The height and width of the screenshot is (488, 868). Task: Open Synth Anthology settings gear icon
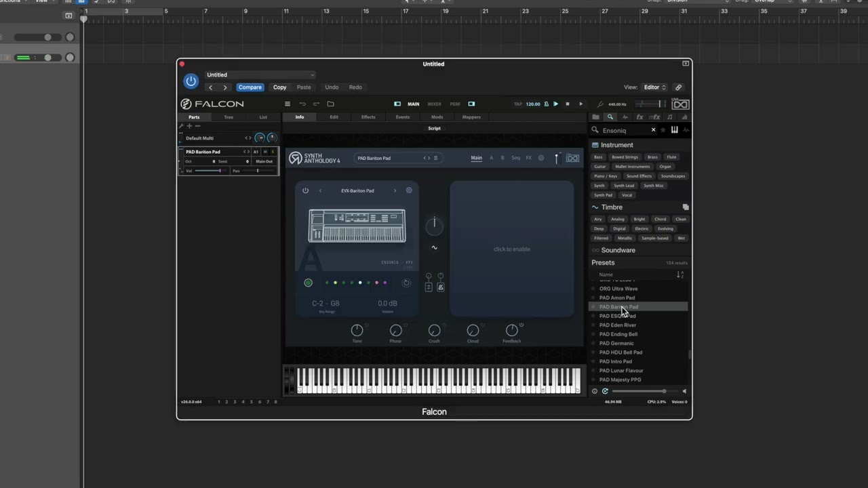(540, 158)
